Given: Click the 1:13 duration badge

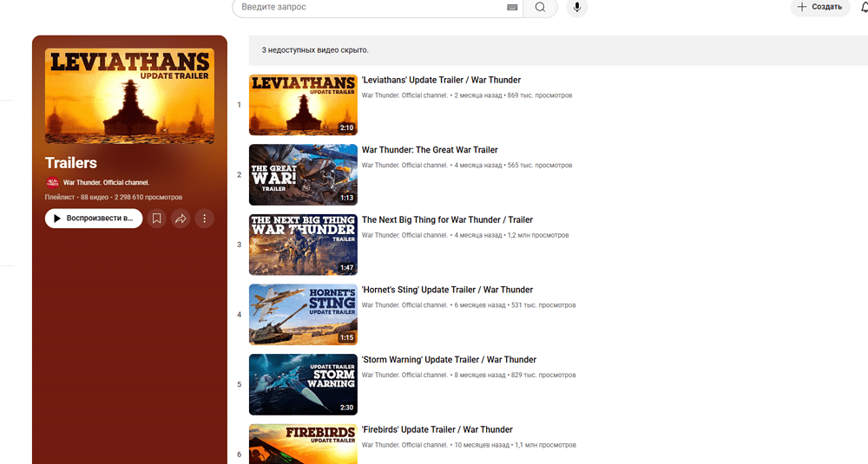Looking at the screenshot, I should (x=346, y=198).
